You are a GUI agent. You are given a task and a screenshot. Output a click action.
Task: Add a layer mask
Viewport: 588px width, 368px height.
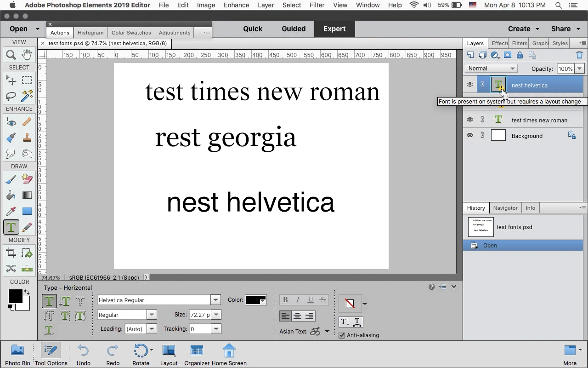coord(507,55)
